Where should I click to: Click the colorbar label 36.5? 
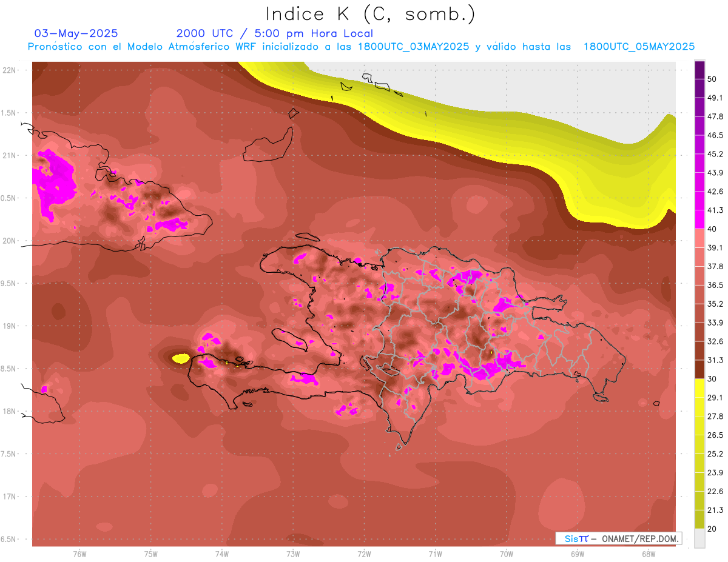pyautogui.click(x=716, y=285)
